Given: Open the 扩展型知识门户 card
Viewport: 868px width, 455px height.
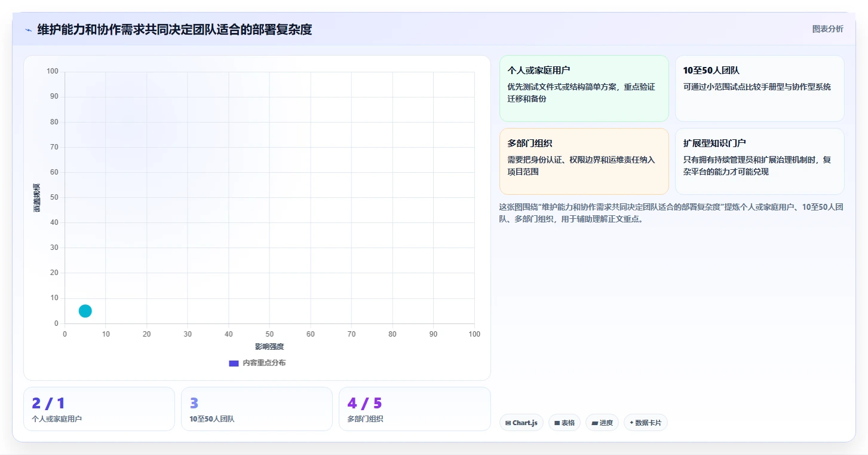Looking at the screenshot, I should 759,161.
